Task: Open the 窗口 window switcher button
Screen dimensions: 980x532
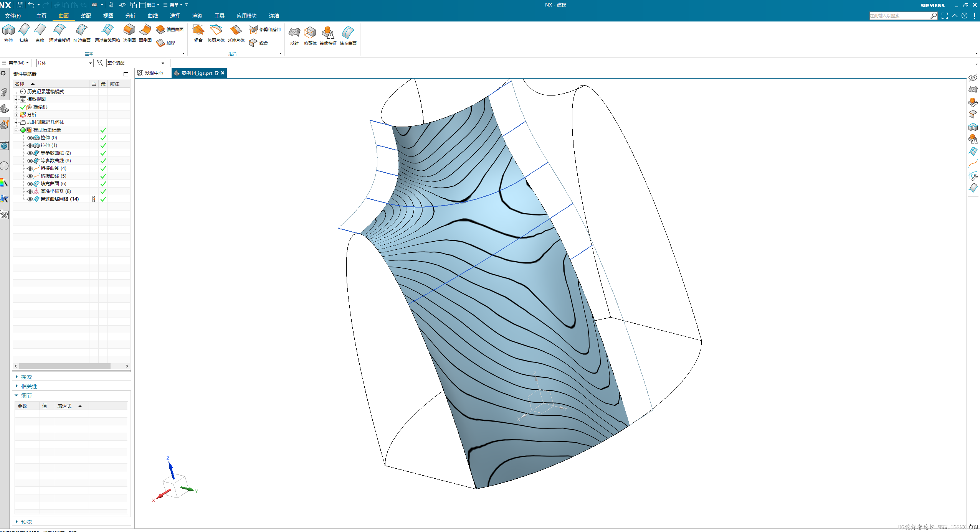Action: tap(149, 5)
